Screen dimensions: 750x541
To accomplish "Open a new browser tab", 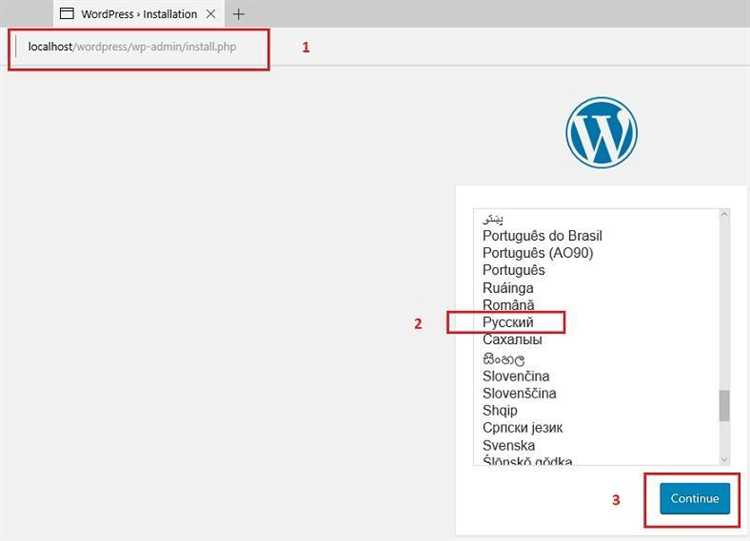I will 238,14.
